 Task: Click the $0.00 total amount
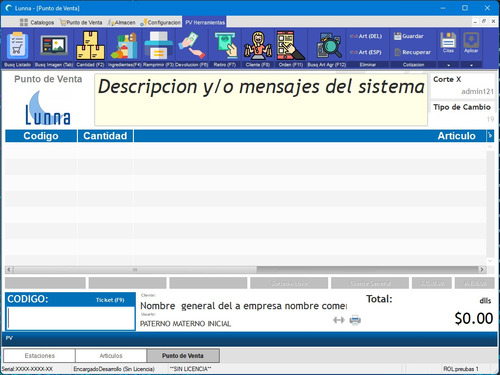(x=474, y=319)
